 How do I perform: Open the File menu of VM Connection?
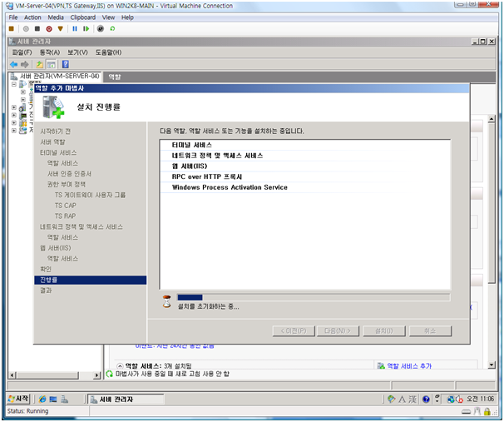coord(12,17)
